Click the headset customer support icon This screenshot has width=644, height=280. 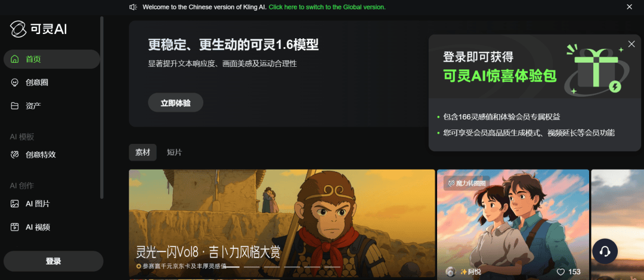(x=605, y=251)
